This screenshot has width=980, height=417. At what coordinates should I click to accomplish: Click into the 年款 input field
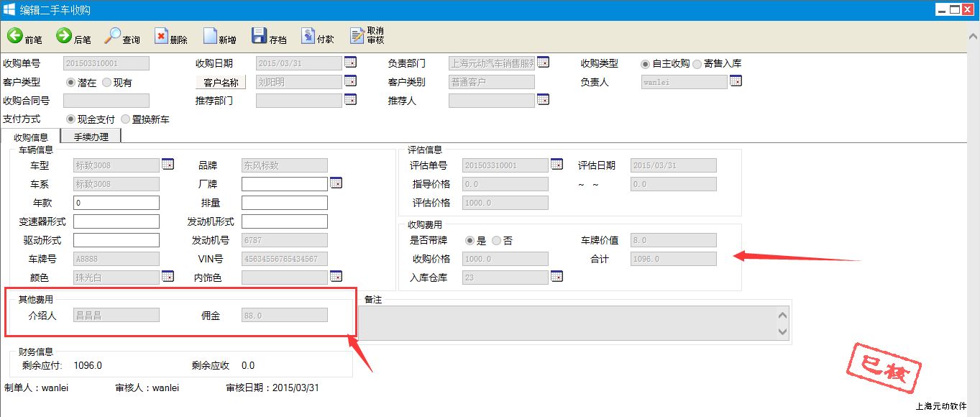[x=116, y=203]
